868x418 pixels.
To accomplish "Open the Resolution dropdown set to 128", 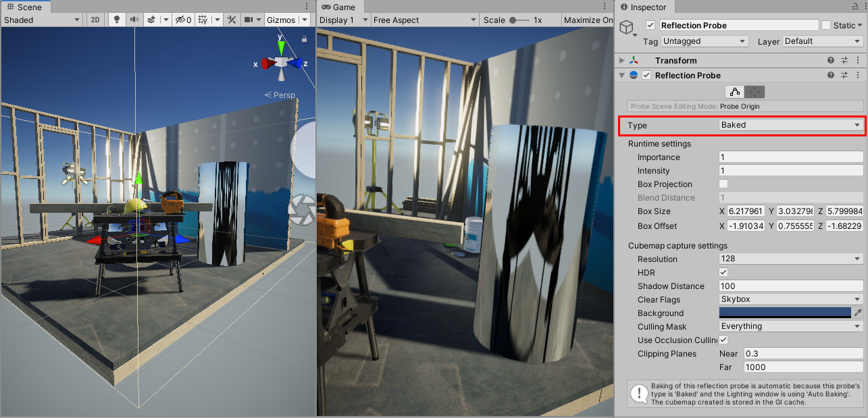I will point(791,259).
